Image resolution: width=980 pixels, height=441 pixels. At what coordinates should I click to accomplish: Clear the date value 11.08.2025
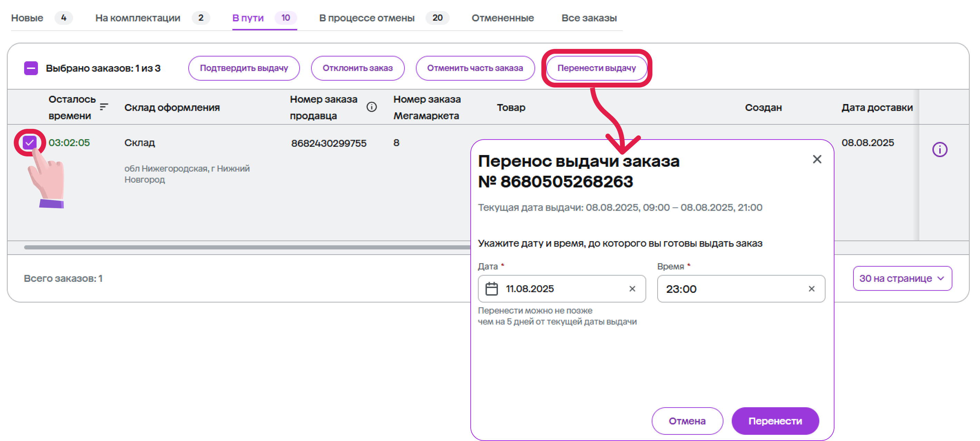[x=632, y=289]
